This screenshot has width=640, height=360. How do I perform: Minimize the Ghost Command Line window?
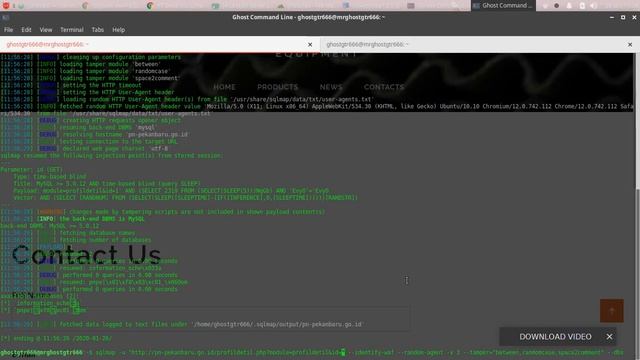pos(611,17)
